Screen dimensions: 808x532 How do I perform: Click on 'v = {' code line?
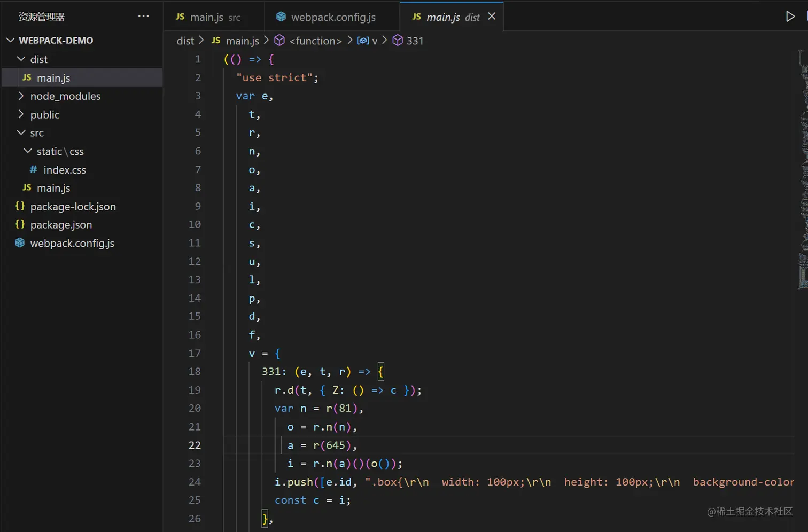pyautogui.click(x=265, y=354)
